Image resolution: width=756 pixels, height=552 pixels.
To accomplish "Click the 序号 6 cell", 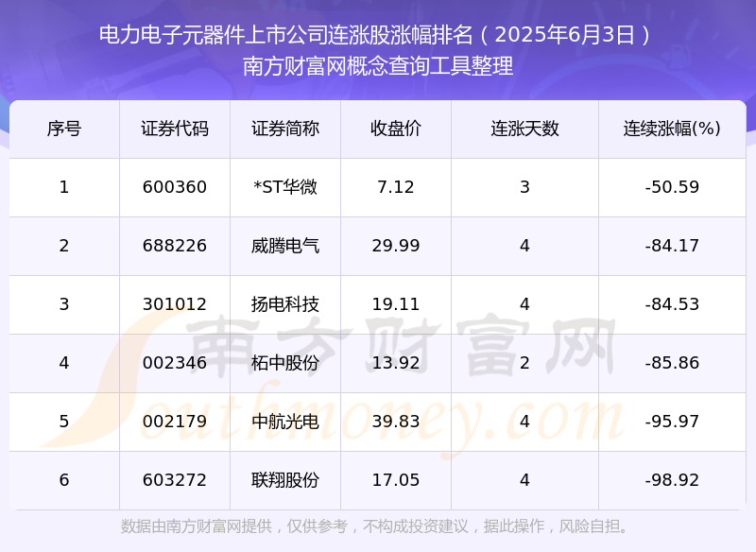I will click(64, 480).
